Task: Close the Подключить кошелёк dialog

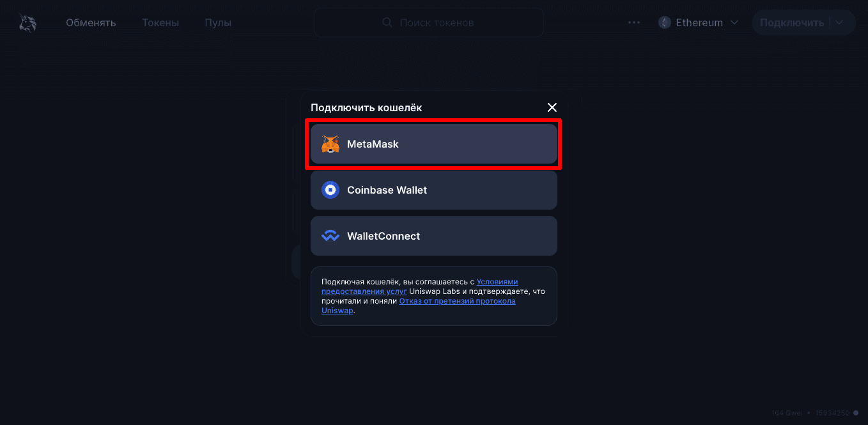Action: tap(552, 107)
